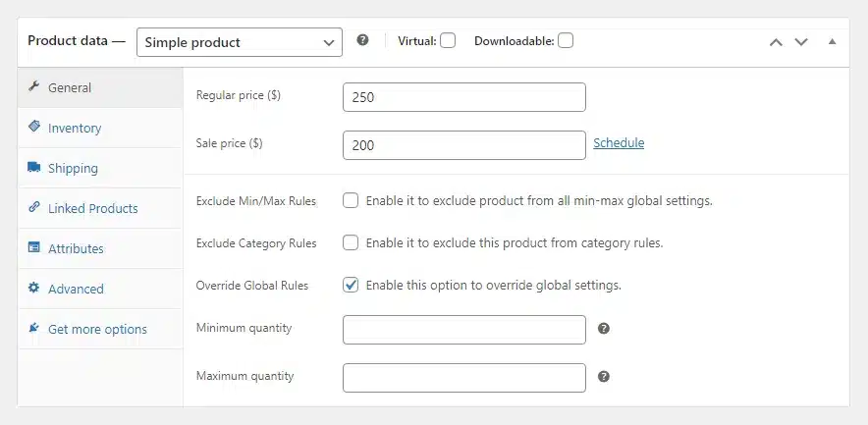Tick the Downloadable checkbox
Screen dimensions: 868x425
(x=566, y=41)
